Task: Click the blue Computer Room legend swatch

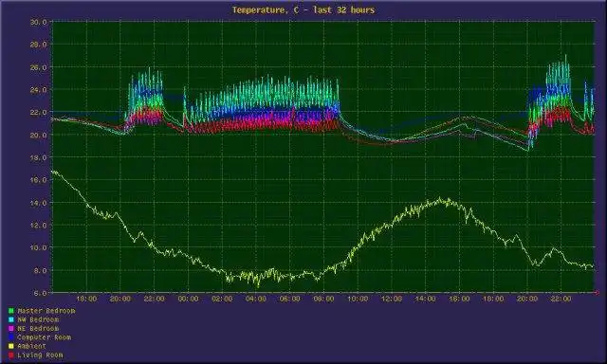Action: coord(10,337)
